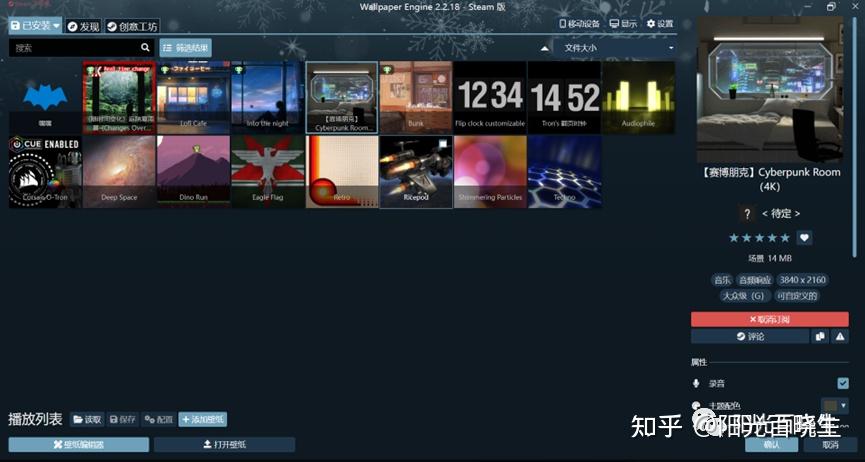This screenshot has height=462, width=865.
Task: Click the microphone icon beside 录音
Action: coord(696,383)
